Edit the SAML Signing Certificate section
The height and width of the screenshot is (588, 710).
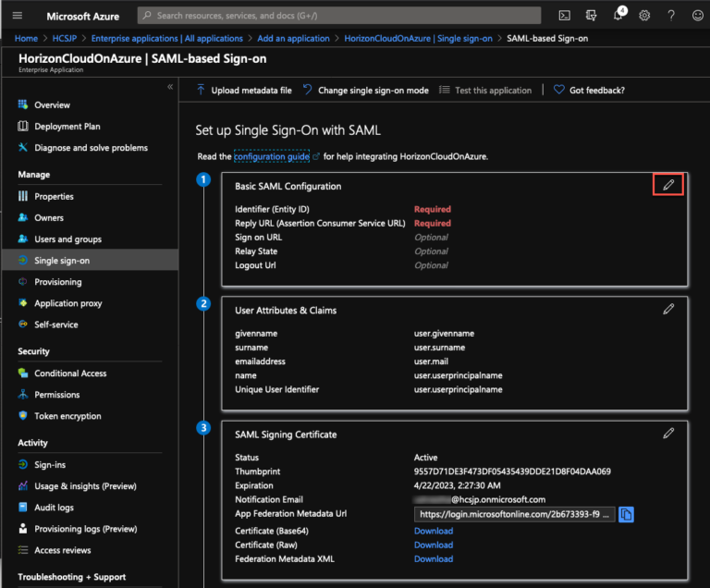pyautogui.click(x=667, y=433)
